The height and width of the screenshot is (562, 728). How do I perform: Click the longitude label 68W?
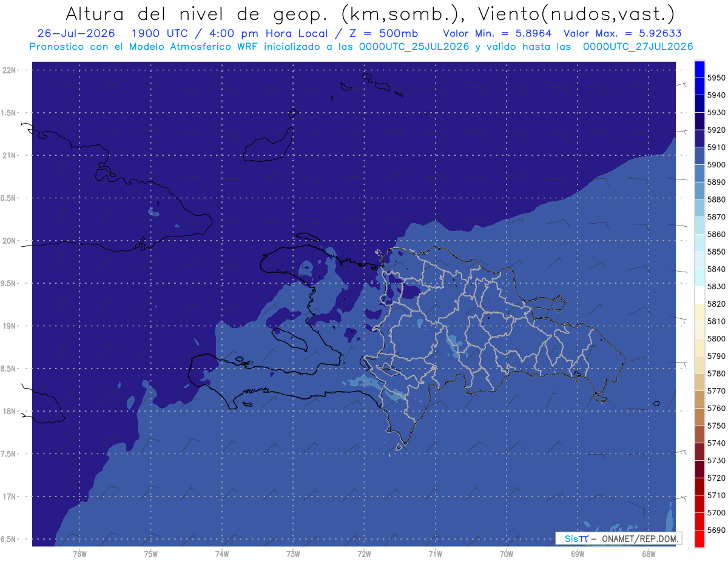coord(649,554)
